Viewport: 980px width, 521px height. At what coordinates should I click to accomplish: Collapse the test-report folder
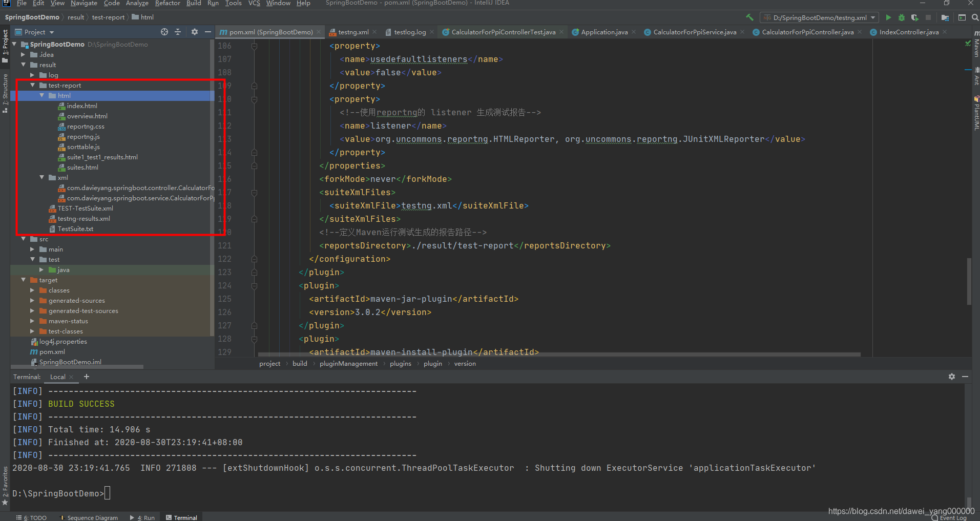point(33,86)
